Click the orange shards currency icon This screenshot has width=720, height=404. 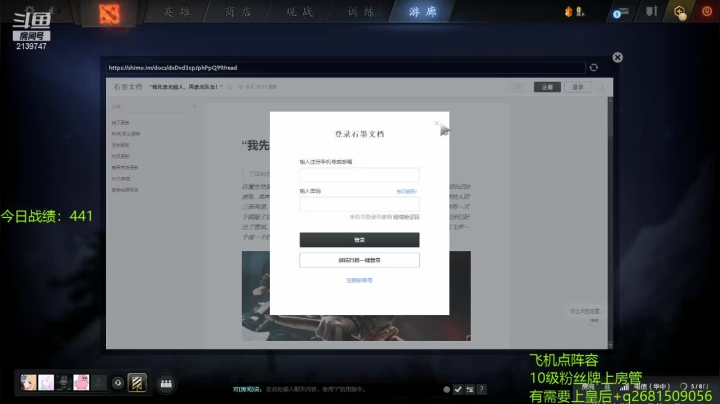(x=568, y=12)
